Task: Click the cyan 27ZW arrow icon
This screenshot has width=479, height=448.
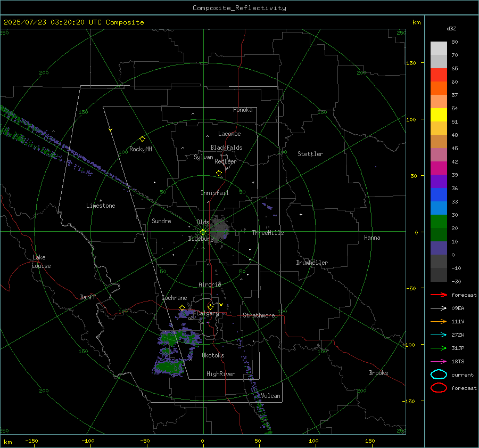Action: pos(439,335)
